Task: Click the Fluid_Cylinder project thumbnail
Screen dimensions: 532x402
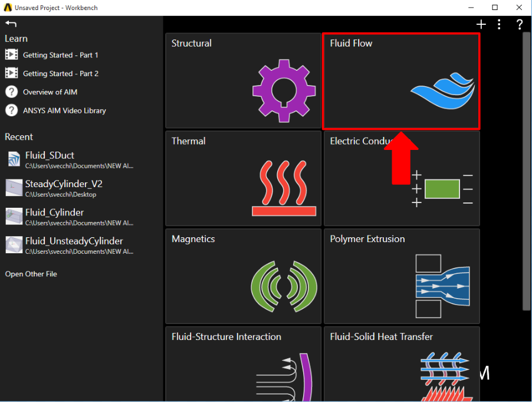Action: coord(14,216)
